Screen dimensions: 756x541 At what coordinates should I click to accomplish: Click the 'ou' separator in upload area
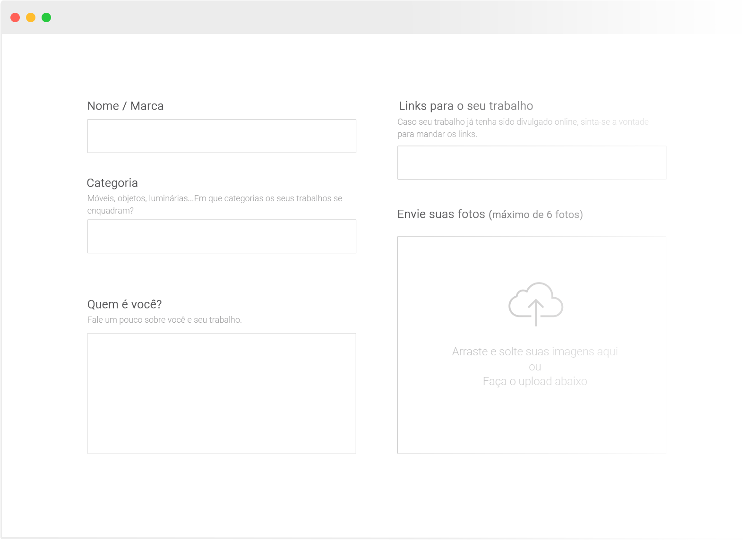pos(534,367)
